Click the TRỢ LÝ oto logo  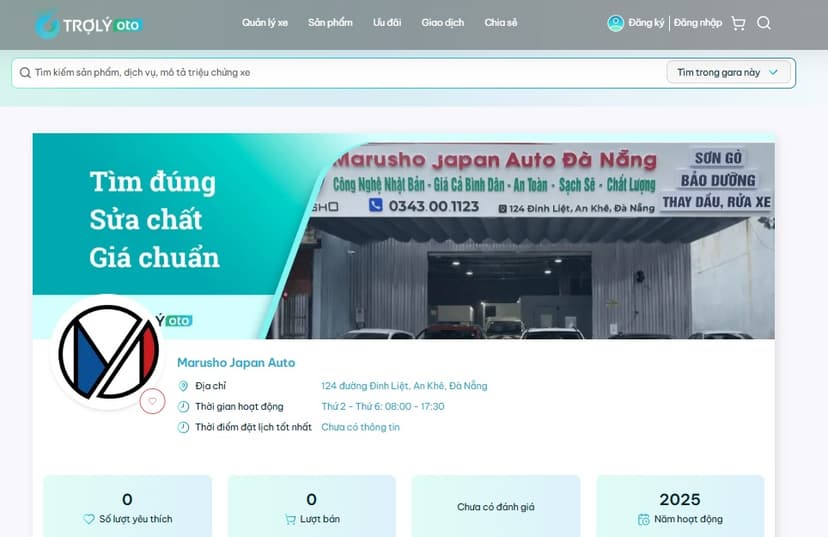89,25
